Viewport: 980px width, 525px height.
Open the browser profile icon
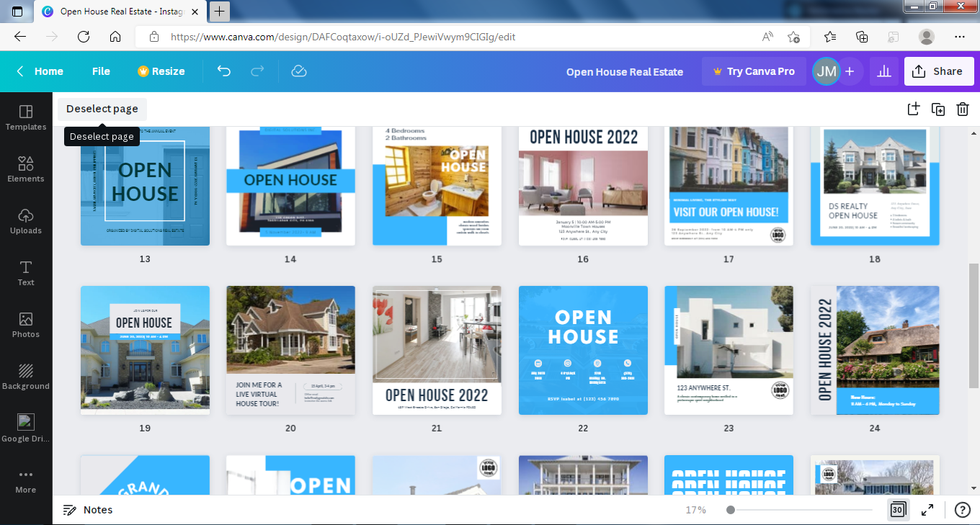927,37
